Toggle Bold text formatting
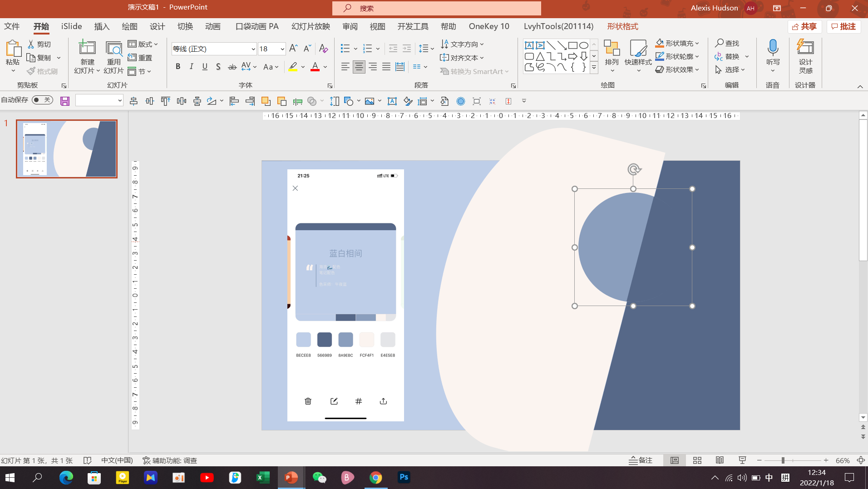 pos(178,67)
